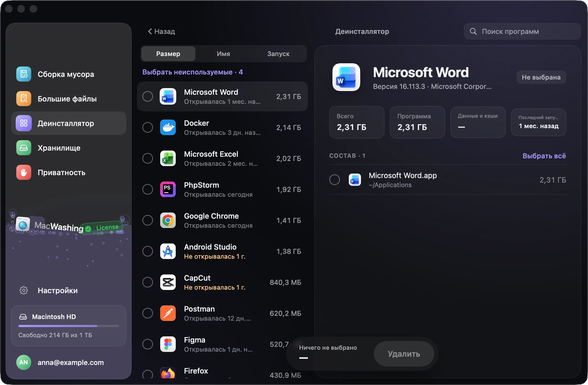588x385 pixels.
Task: Tick the CapCut selection circle
Action: [x=148, y=282]
